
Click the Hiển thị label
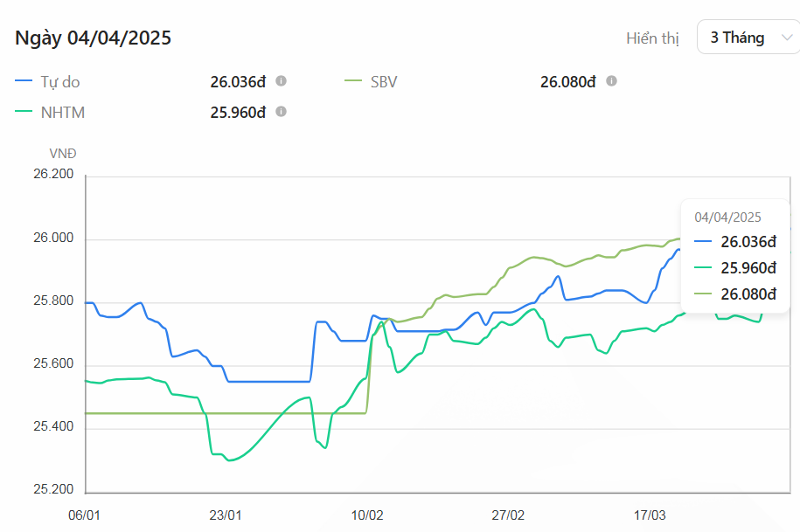(652, 38)
